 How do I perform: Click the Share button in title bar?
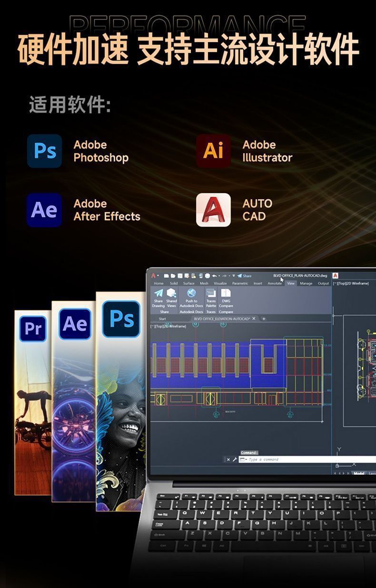tap(244, 276)
